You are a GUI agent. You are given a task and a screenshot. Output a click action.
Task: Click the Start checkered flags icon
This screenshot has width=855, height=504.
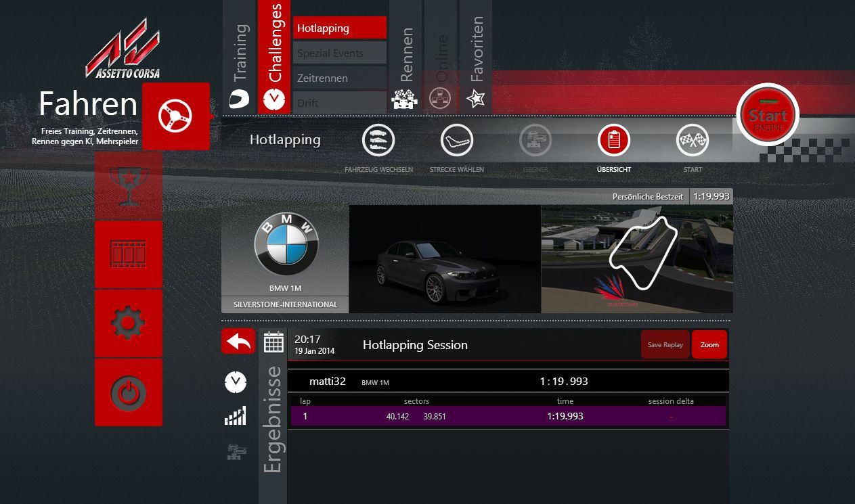tap(693, 141)
